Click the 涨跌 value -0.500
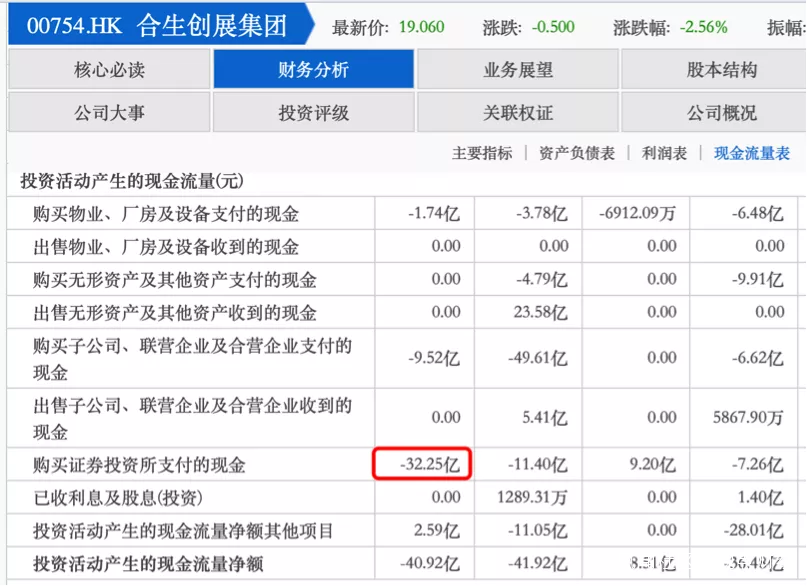 click(x=553, y=27)
